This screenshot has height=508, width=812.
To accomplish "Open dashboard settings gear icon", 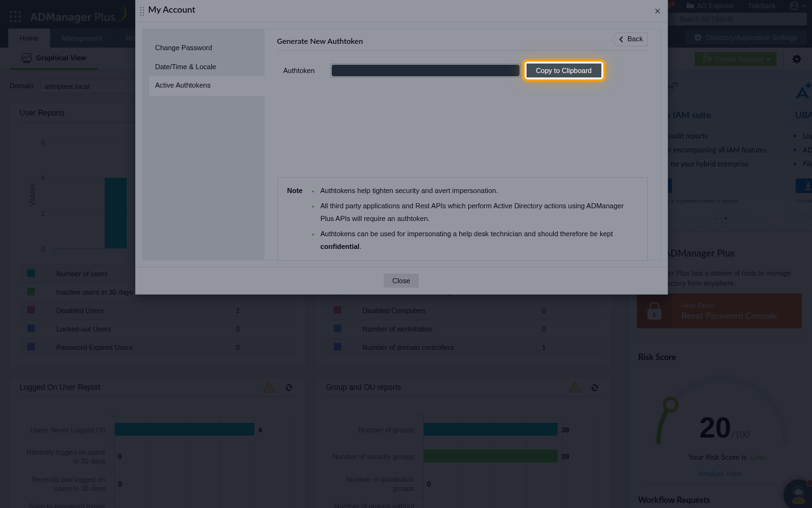I will pyautogui.click(x=797, y=59).
